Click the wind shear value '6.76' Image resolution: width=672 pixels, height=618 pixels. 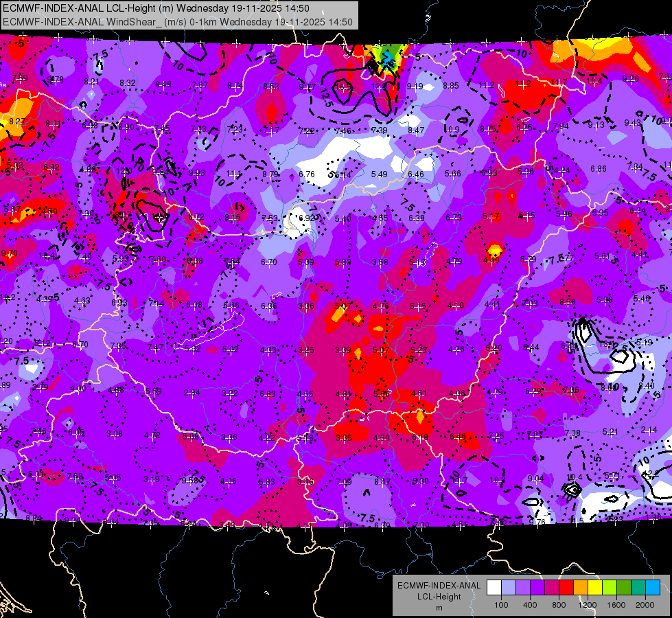tap(307, 174)
